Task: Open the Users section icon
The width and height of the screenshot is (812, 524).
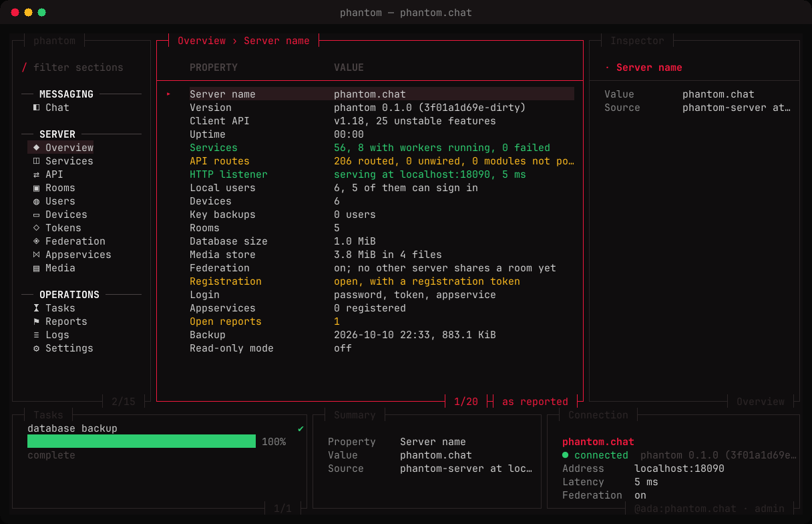Action: (37, 201)
